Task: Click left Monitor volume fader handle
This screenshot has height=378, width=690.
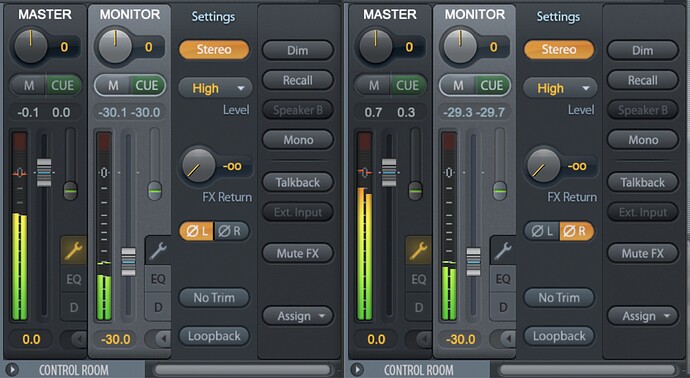Action: click(128, 262)
